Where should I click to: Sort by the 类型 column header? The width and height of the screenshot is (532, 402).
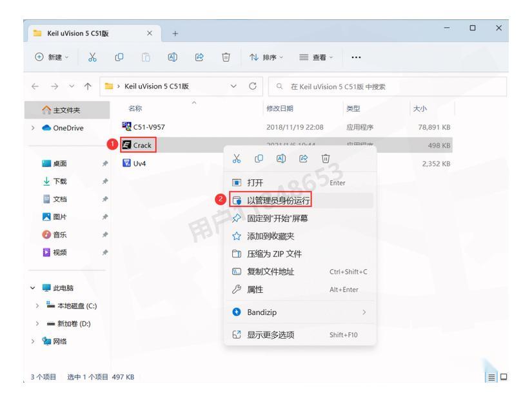pyautogui.click(x=353, y=108)
